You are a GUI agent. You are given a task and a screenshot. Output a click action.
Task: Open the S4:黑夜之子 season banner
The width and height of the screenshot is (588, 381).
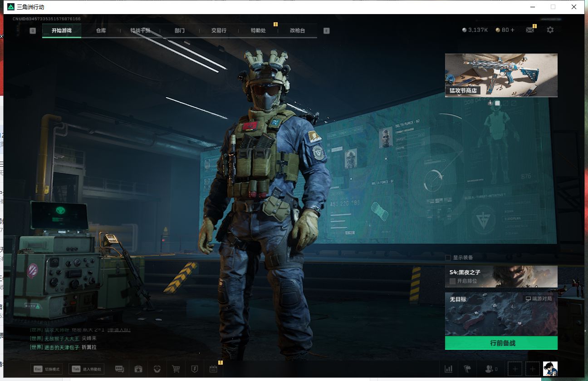tap(501, 277)
